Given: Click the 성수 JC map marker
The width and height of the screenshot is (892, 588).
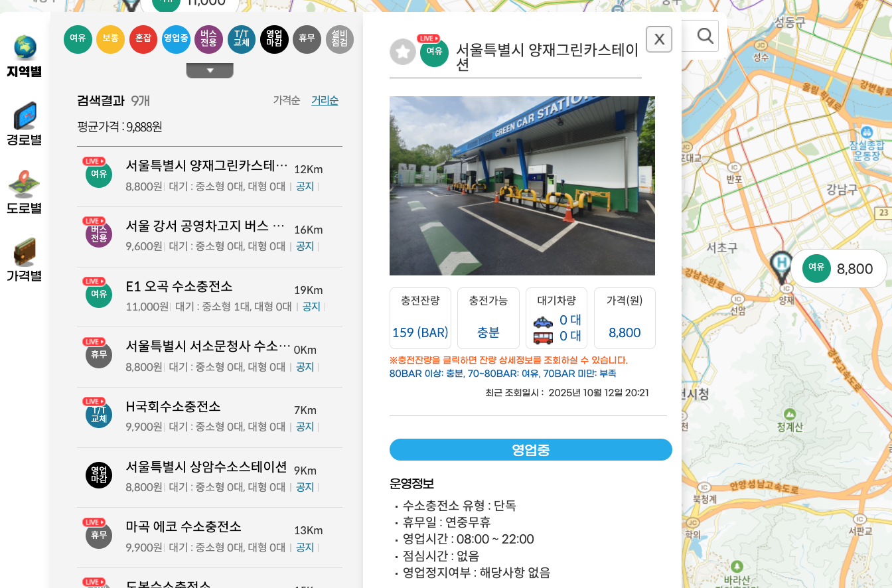Looking at the screenshot, I should click(761, 45).
